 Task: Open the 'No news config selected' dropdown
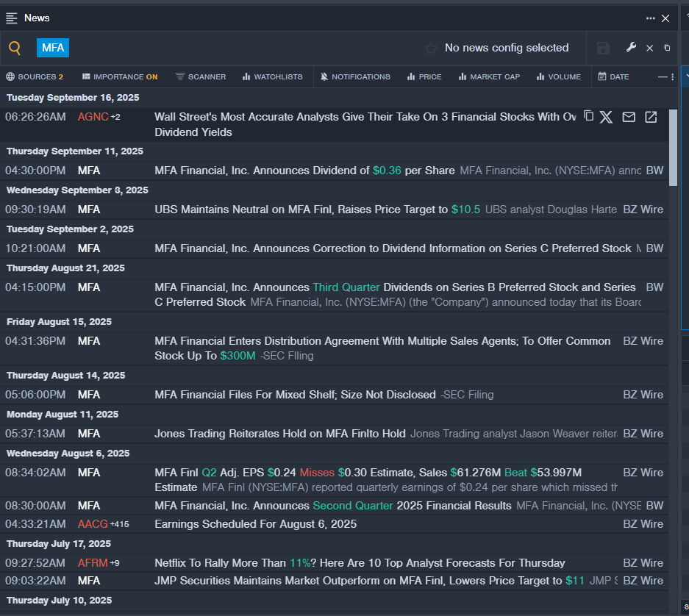[x=506, y=48]
